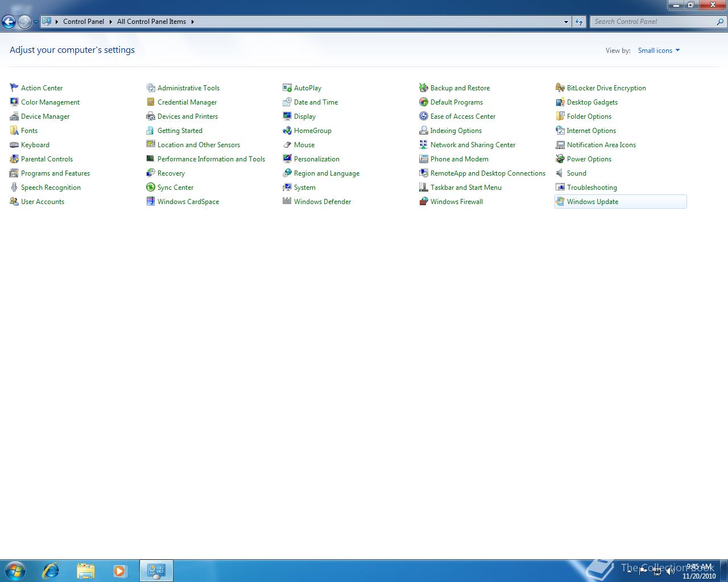This screenshot has width=728, height=582.
Task: Open the Action Center flag icon
Action: pos(14,88)
